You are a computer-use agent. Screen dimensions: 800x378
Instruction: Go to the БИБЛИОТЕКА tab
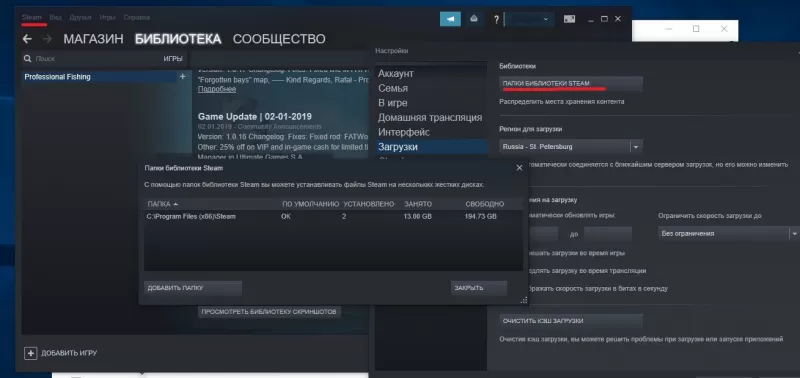point(178,39)
